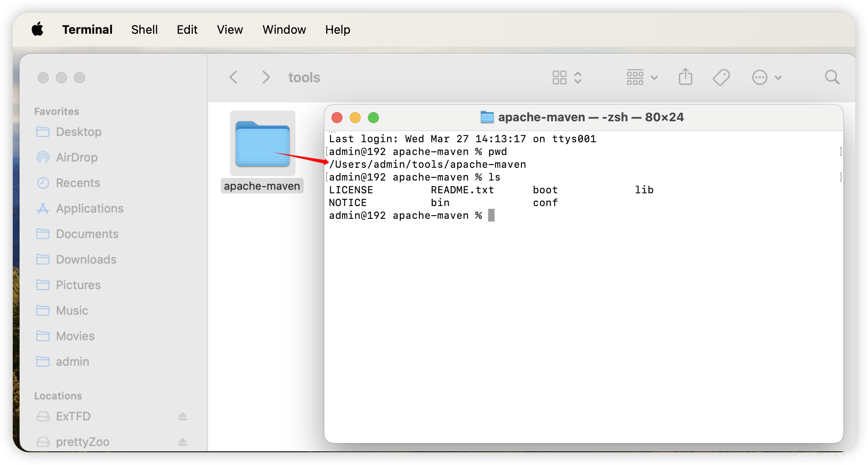Screen dimensions: 868x465
Task: Click the Finder Tags icon
Action: 721,77
